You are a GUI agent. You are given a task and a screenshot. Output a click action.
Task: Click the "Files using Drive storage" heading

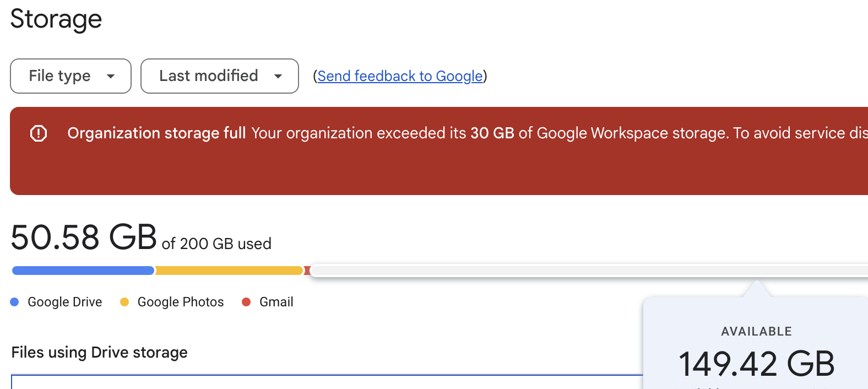click(x=99, y=353)
